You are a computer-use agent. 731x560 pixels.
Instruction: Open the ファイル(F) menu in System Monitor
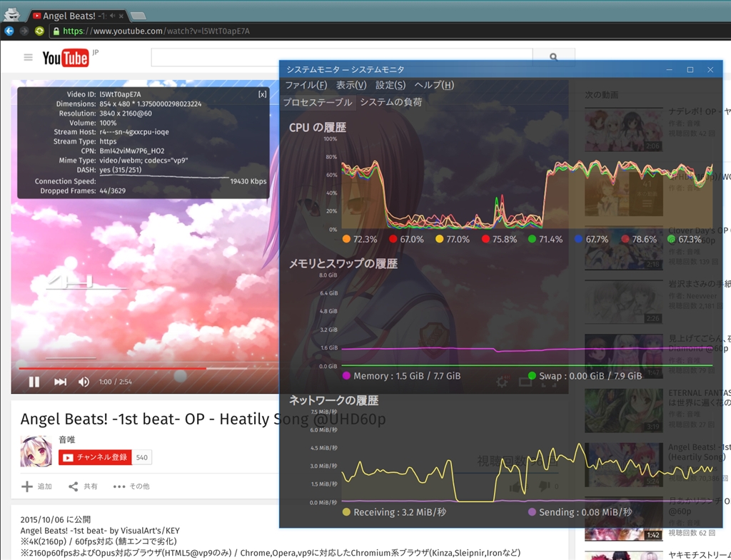click(x=306, y=86)
